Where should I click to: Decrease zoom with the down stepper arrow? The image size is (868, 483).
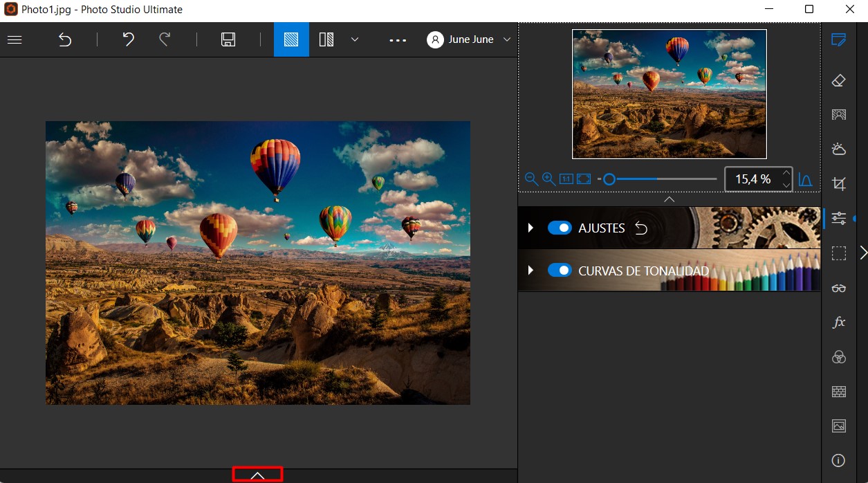pos(786,185)
